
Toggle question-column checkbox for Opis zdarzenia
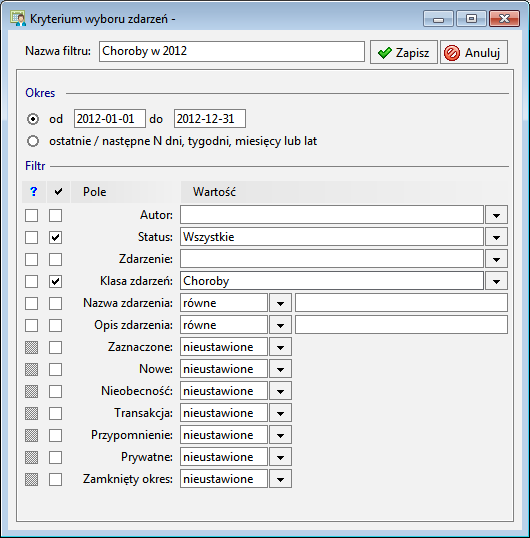[x=32, y=325]
